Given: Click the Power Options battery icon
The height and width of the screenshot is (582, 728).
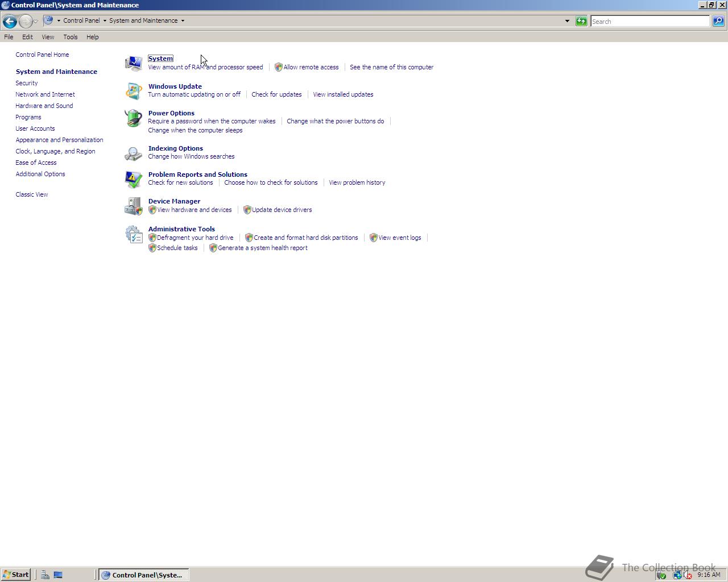Looking at the screenshot, I should (134, 118).
